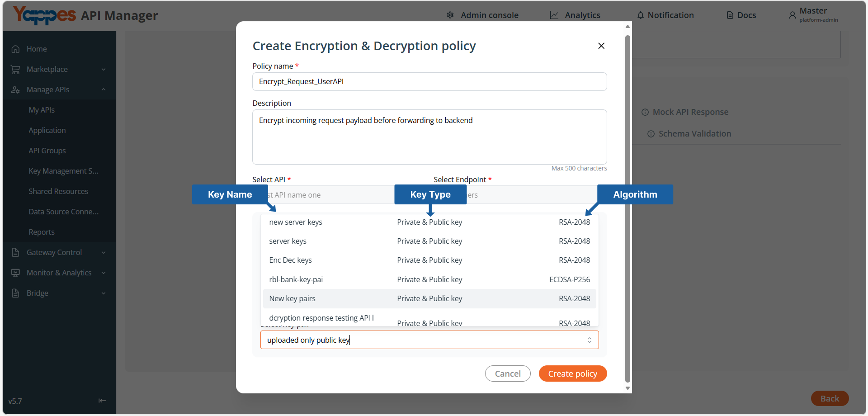The height and width of the screenshot is (416, 868).
Task: Click scrollbar down arrow in dialog
Action: tap(627, 388)
